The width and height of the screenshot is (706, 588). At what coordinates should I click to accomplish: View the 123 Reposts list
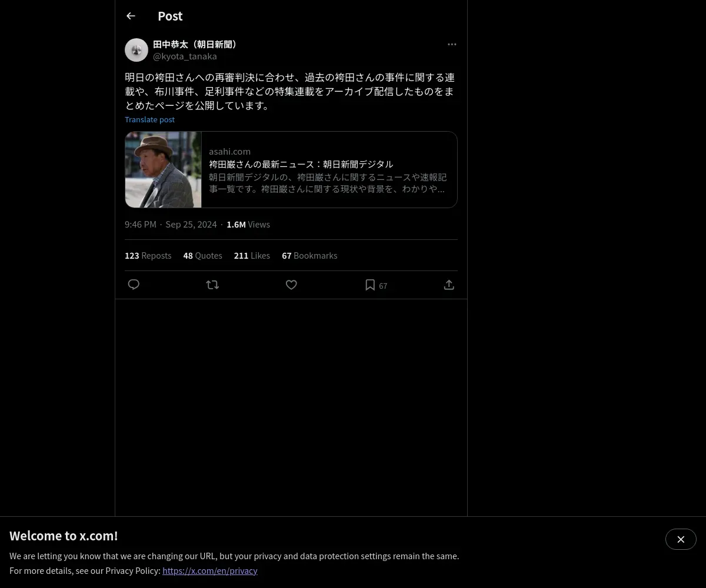148,255
